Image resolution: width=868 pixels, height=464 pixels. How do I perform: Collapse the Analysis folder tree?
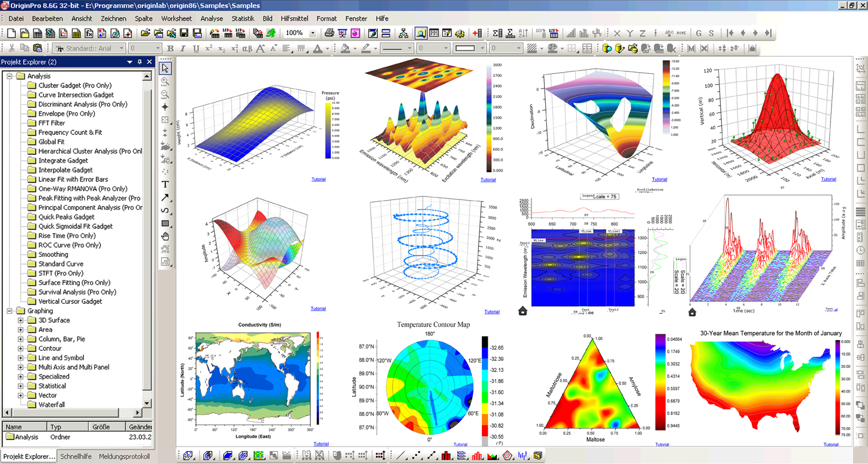(9, 76)
